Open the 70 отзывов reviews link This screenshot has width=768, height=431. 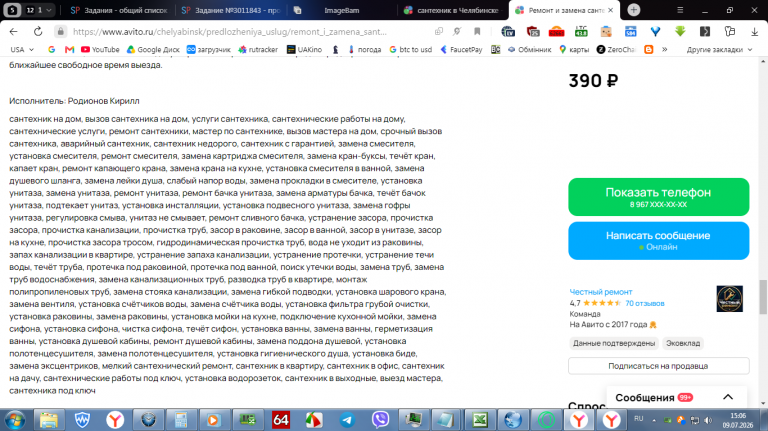(x=645, y=303)
